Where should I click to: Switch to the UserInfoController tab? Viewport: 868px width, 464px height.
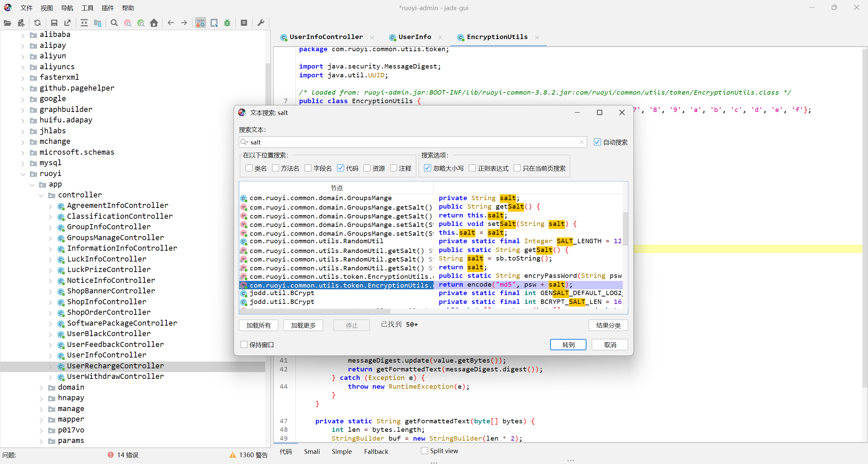tap(325, 37)
